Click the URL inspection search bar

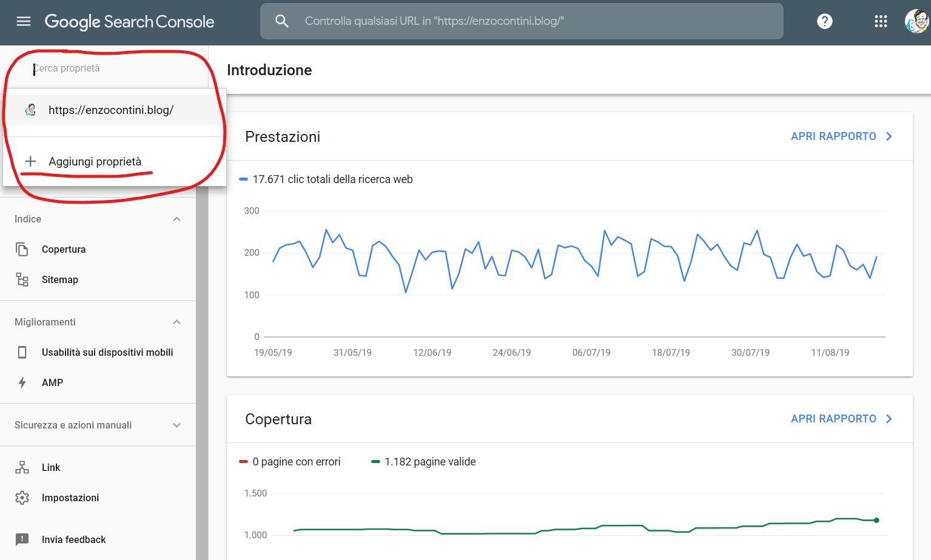click(x=522, y=21)
